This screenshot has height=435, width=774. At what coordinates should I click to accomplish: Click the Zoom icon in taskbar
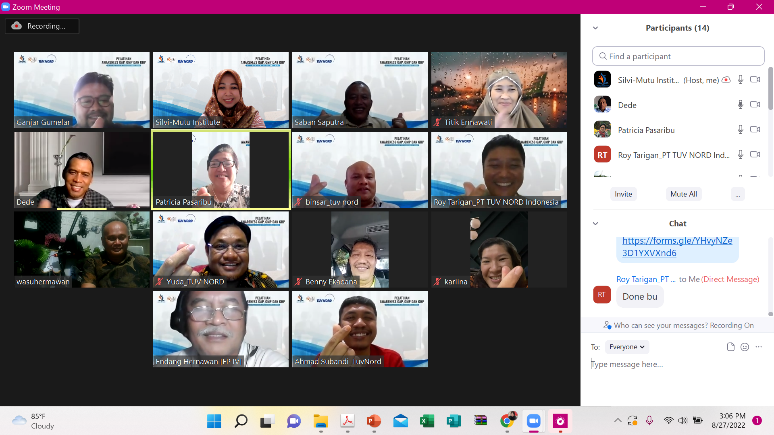(533, 421)
